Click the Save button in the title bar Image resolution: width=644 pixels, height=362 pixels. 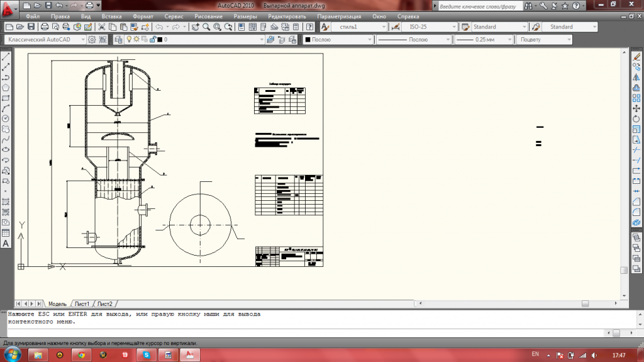pos(48,5)
